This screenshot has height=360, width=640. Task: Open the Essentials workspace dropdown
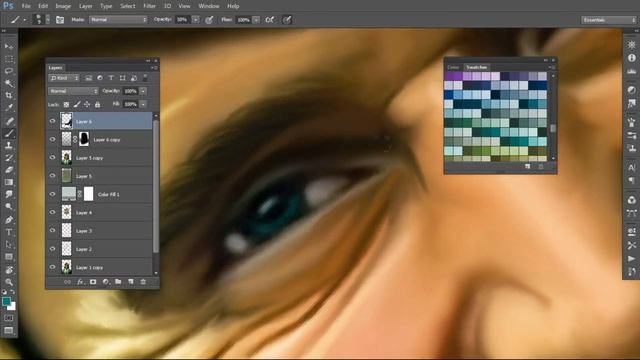608,20
